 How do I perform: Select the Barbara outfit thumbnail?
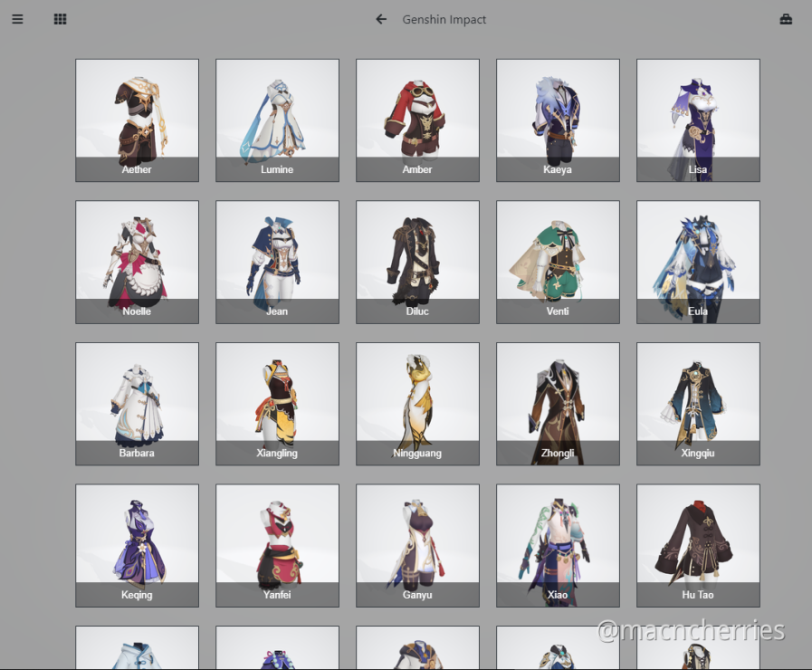138,404
